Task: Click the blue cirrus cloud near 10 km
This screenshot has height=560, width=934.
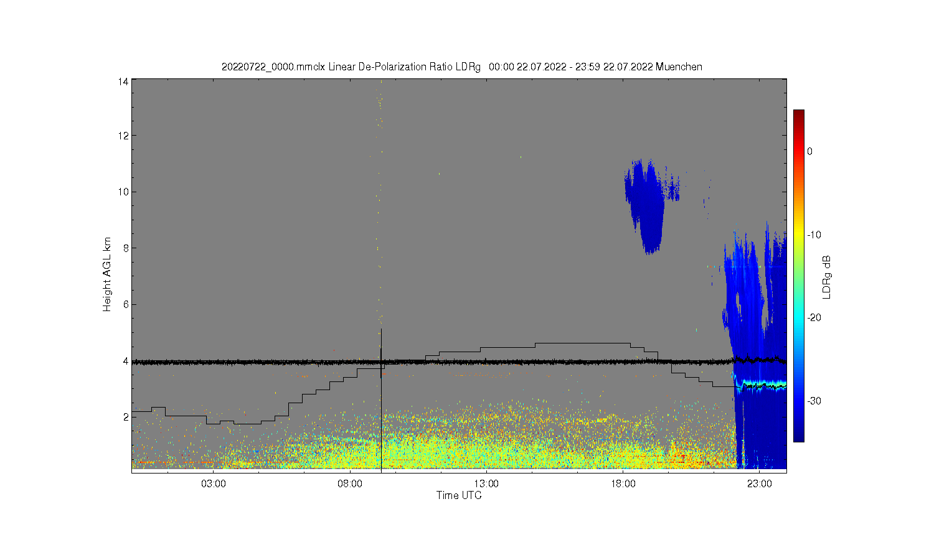Action: pyautogui.click(x=648, y=205)
